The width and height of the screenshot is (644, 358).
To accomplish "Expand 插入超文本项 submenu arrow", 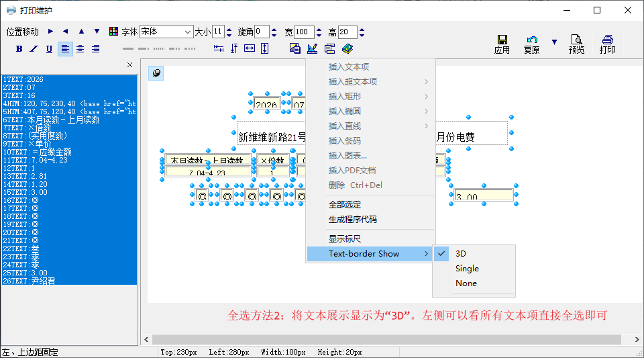I will tap(427, 81).
